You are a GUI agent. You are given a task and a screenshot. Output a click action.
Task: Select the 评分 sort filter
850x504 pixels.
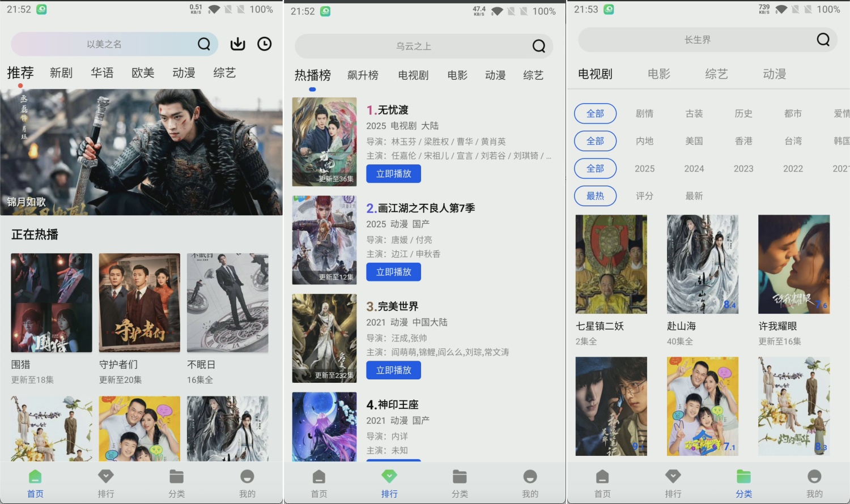pos(644,196)
